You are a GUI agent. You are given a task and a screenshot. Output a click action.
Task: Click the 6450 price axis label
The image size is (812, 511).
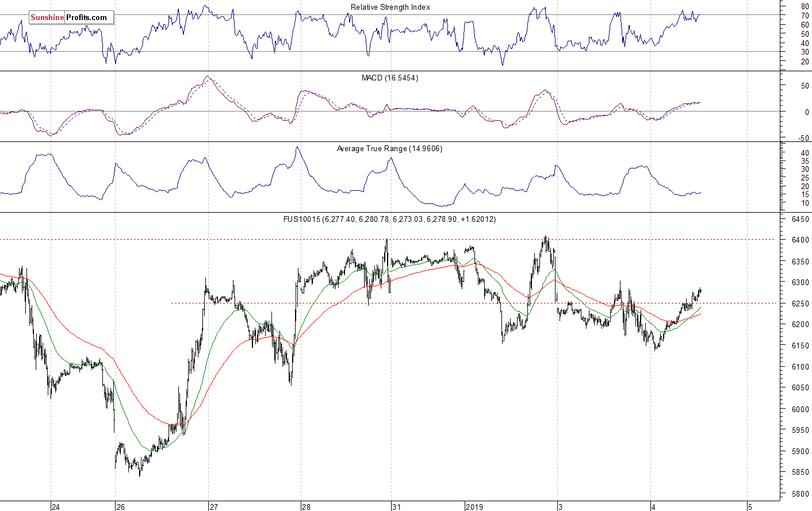click(800, 219)
